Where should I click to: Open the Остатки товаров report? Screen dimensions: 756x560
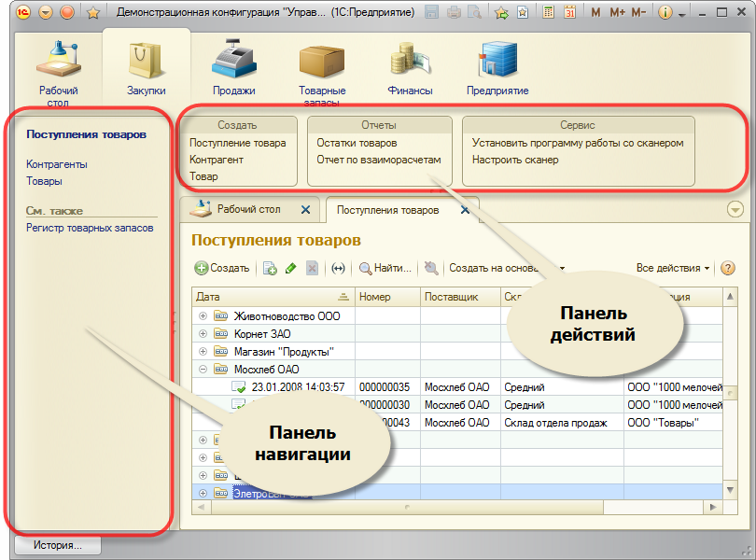coord(357,143)
